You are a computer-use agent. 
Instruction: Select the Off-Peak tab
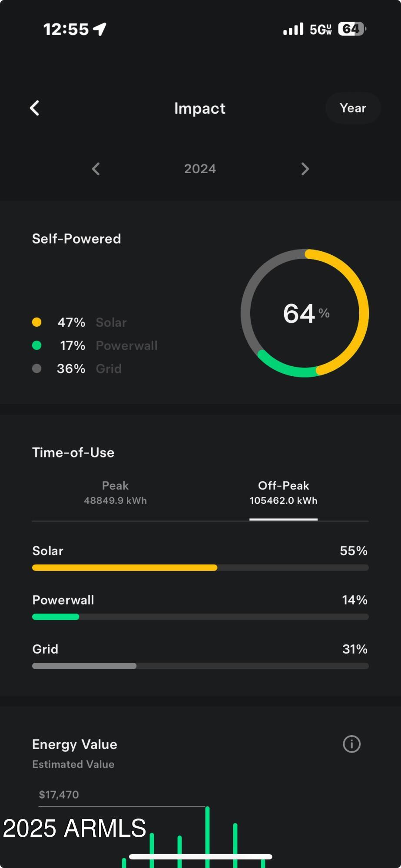click(x=283, y=493)
